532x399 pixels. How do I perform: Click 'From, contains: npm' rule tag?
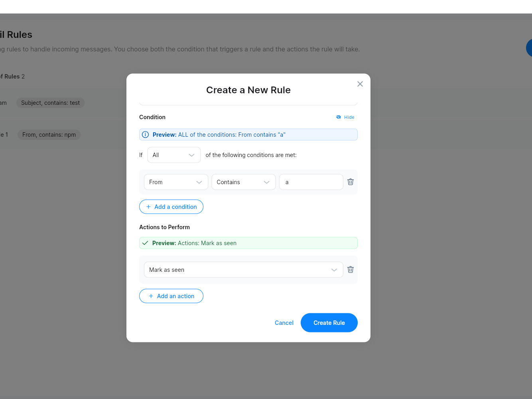click(49, 135)
